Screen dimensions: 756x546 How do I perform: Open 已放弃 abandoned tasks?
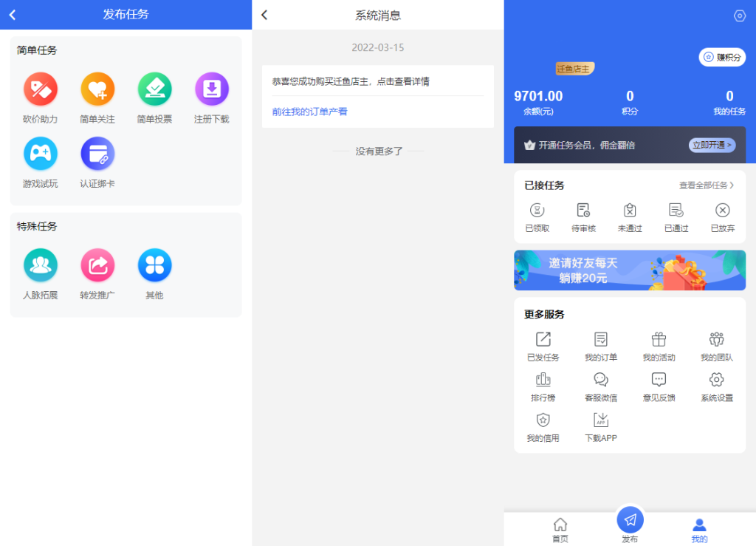point(721,216)
